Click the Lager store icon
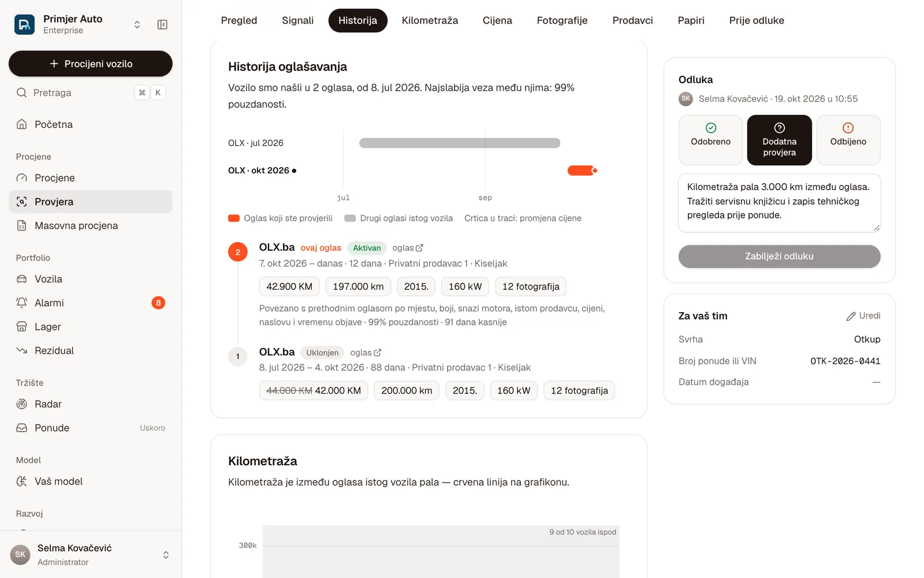 [x=22, y=327]
